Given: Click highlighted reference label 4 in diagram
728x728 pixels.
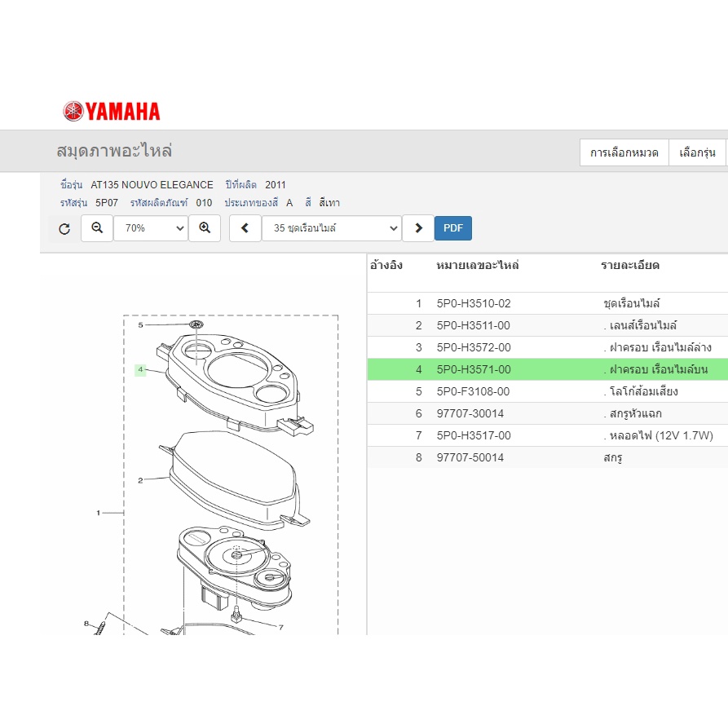Looking at the screenshot, I should point(140,369).
